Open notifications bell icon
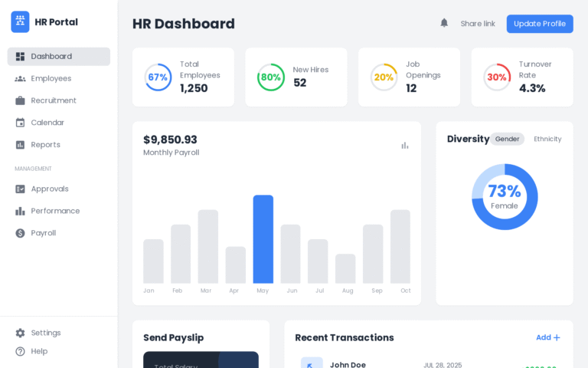588x368 pixels. [x=444, y=23]
